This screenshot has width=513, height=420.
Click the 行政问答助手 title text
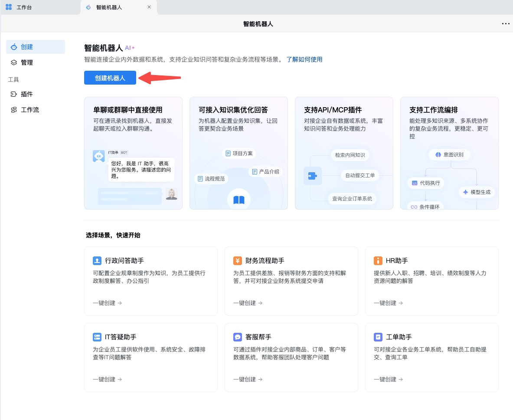point(124,261)
